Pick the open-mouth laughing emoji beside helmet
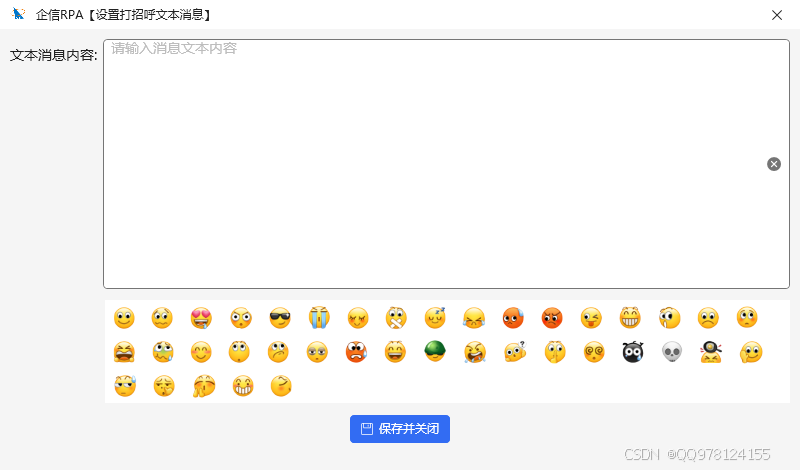The image size is (800, 470). (x=395, y=352)
